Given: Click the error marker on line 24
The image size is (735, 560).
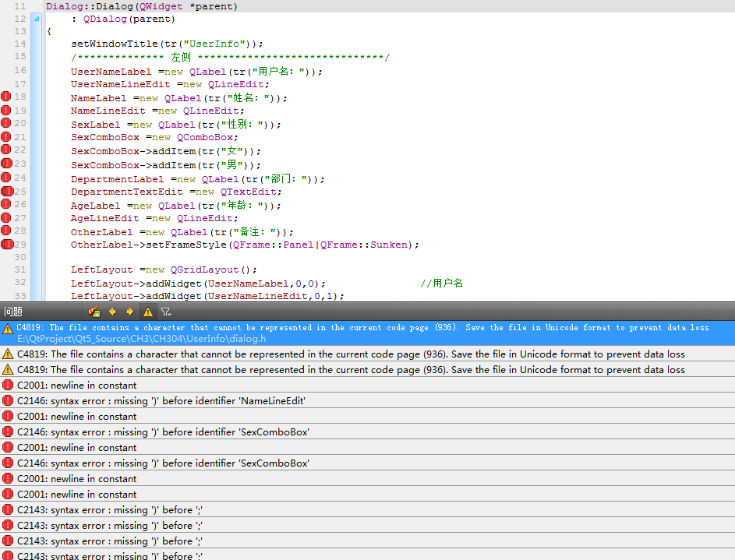Looking at the screenshot, I should [6, 178].
